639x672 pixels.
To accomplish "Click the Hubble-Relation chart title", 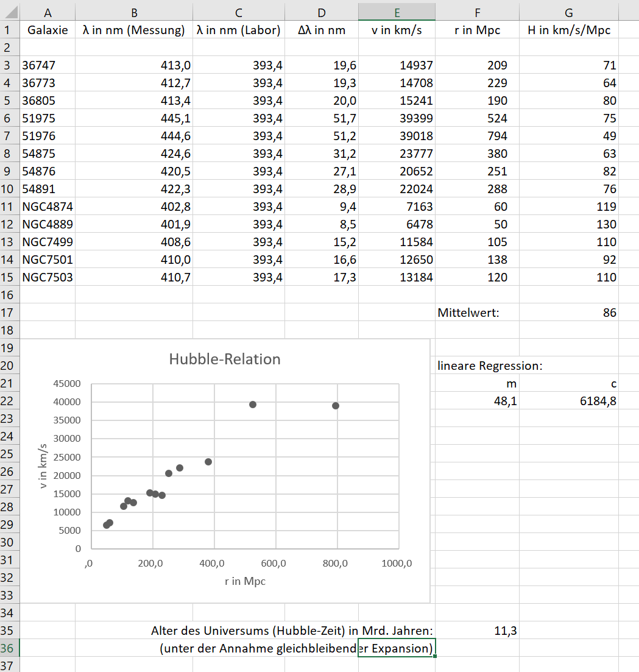I will [x=225, y=359].
